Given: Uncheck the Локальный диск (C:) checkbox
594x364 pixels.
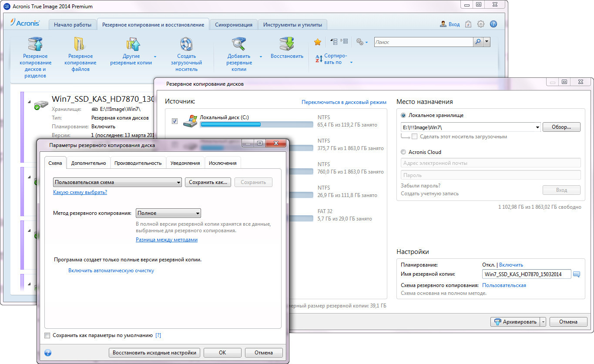Looking at the screenshot, I should [x=175, y=121].
